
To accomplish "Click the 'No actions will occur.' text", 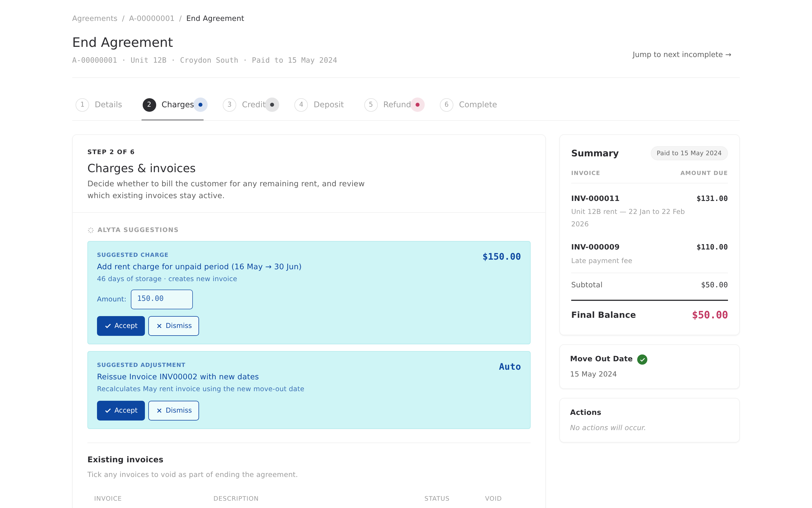I will click(x=608, y=428).
